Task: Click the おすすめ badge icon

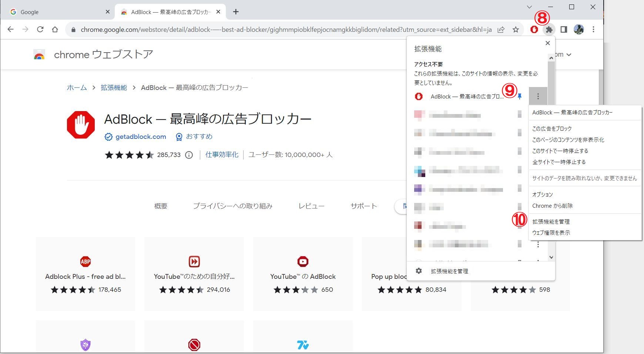Action: (179, 137)
